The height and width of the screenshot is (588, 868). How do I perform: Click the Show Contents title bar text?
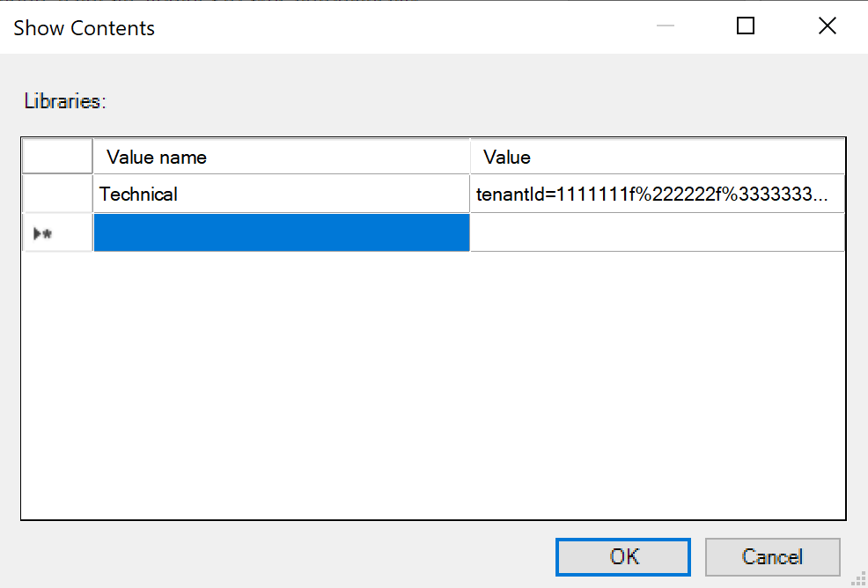click(85, 27)
